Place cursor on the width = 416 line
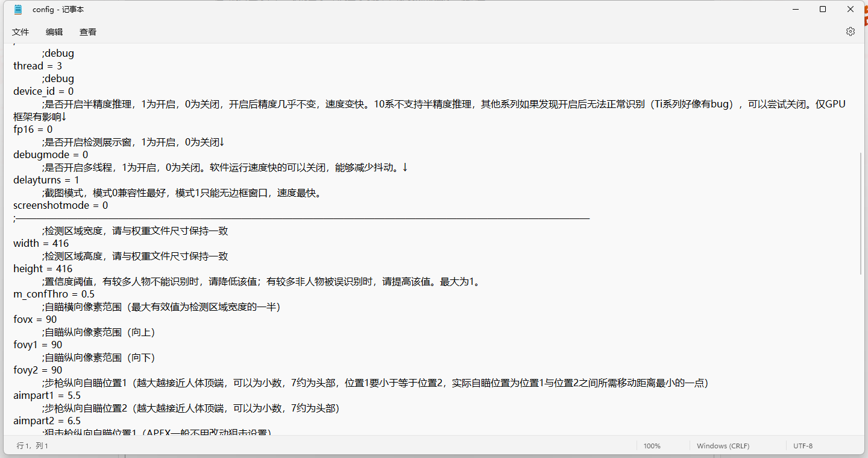Viewport: 868px width, 458px height. point(41,243)
